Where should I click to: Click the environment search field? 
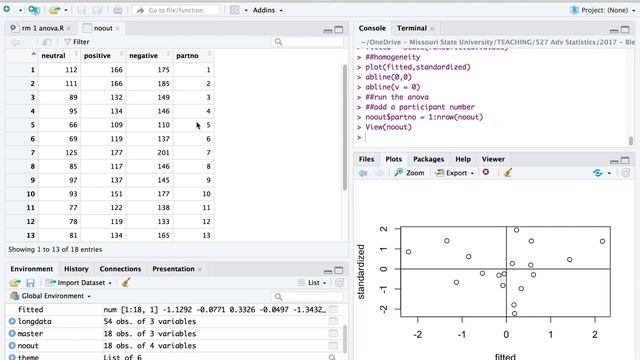[308, 297]
